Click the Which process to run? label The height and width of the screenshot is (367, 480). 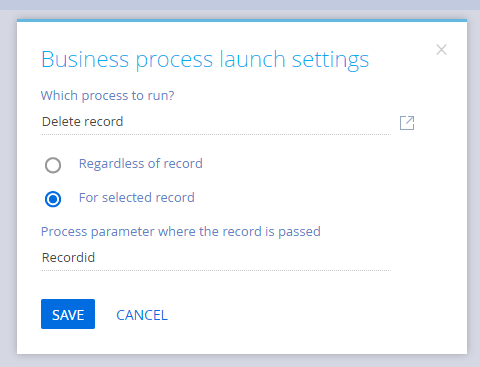[x=107, y=96]
